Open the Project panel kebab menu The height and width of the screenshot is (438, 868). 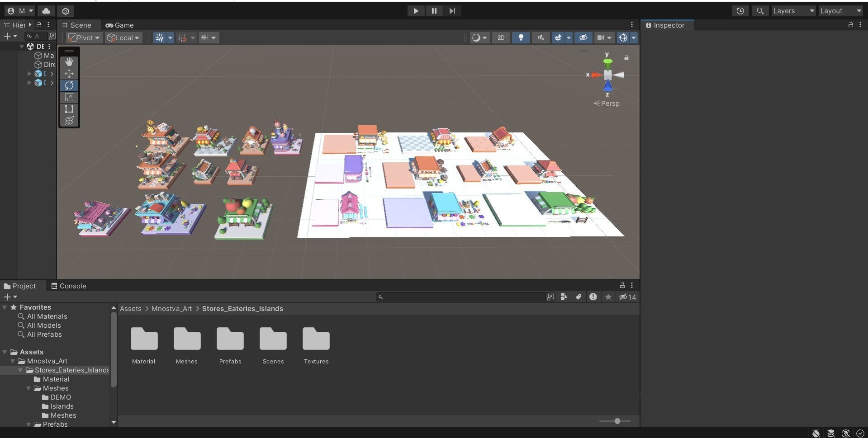pyautogui.click(x=632, y=286)
